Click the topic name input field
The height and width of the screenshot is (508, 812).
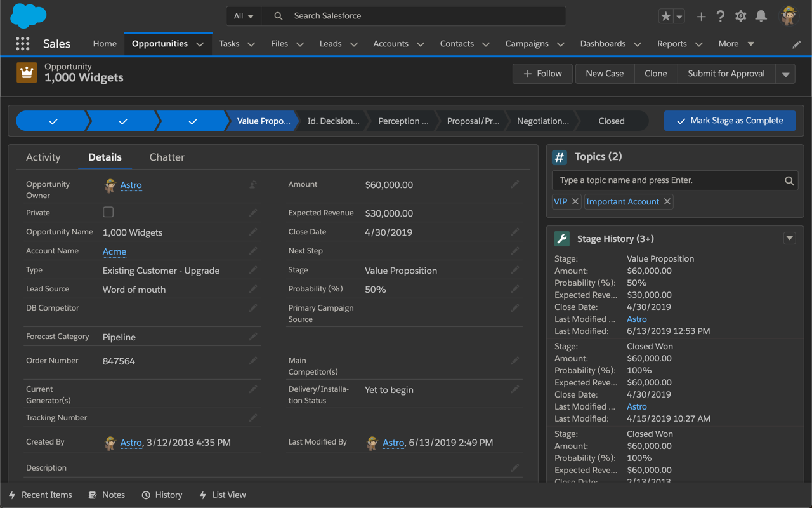click(x=675, y=180)
